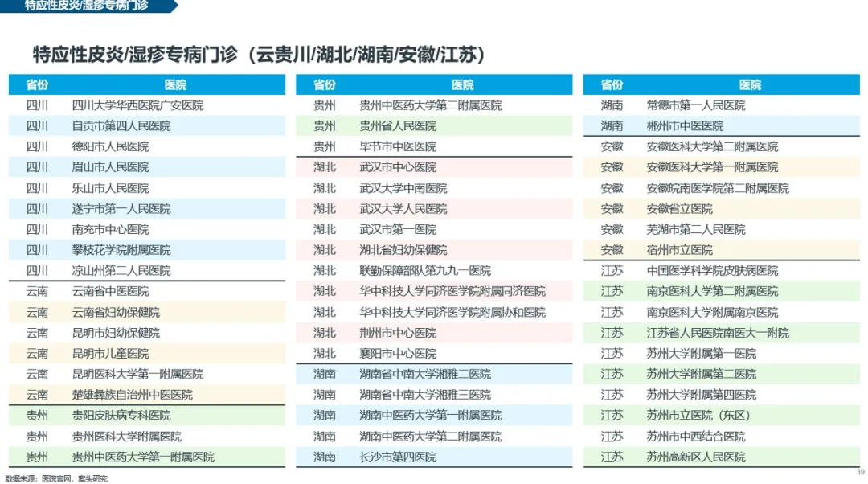The width and height of the screenshot is (868, 484).
Task: Click 南充市中心医院 cell
Action: [110, 229]
